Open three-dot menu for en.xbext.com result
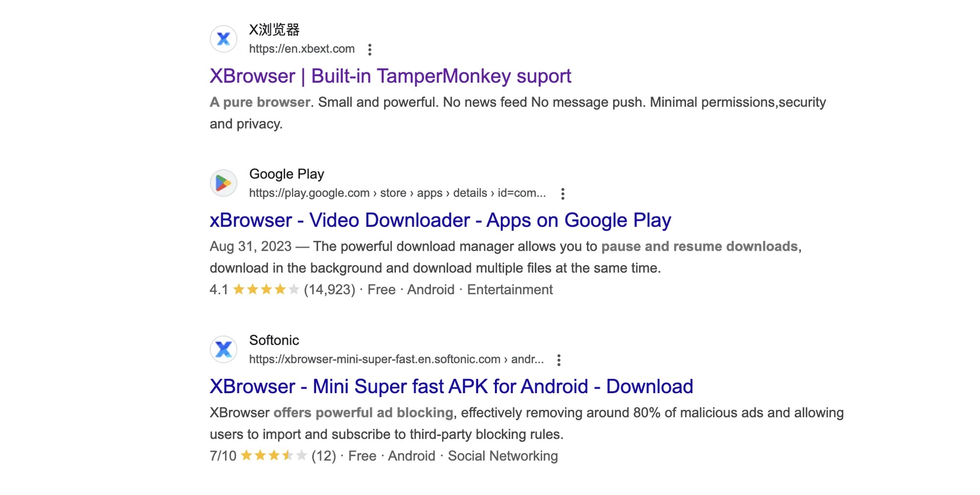Screen dimensions: 980x495 click(x=370, y=49)
